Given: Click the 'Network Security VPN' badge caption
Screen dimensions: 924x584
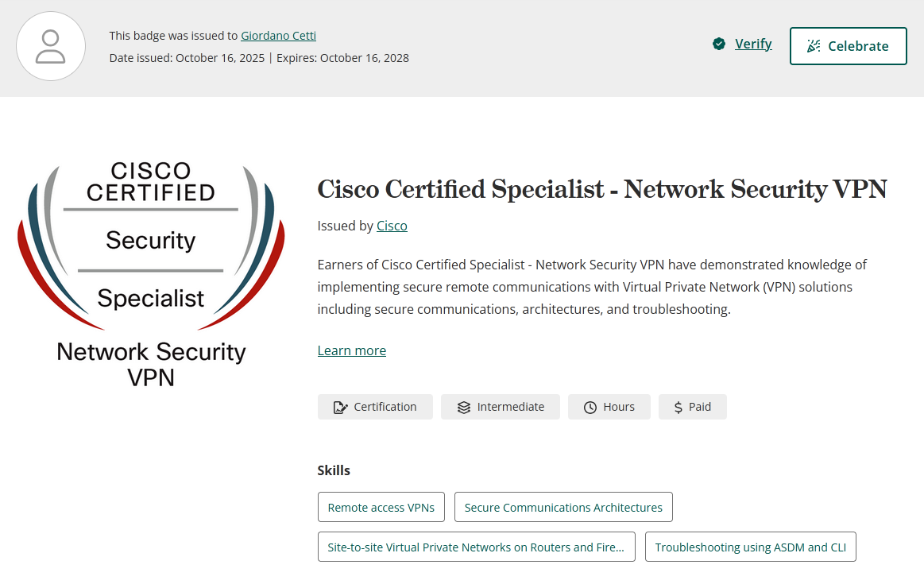Looking at the screenshot, I should (x=151, y=364).
